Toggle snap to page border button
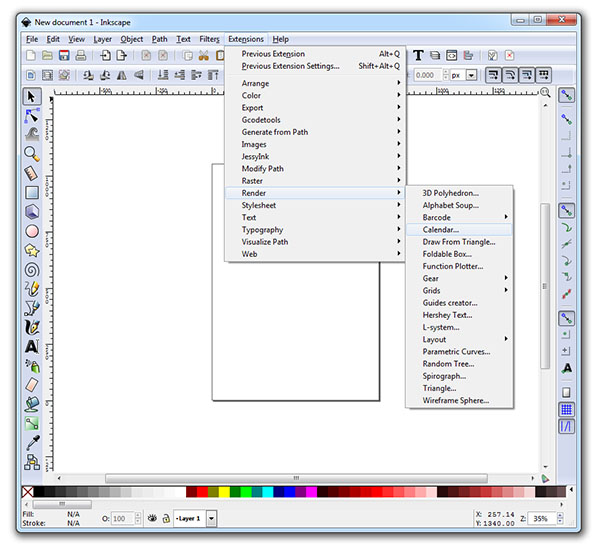The width and height of the screenshot is (600, 552). click(x=566, y=392)
